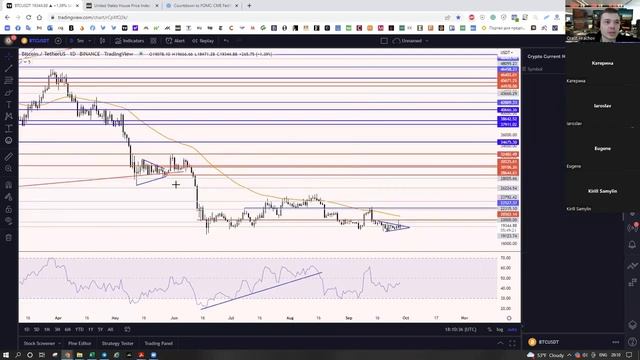The height and width of the screenshot is (360, 640).
Task: Reload the browser page
Action: 29,18
